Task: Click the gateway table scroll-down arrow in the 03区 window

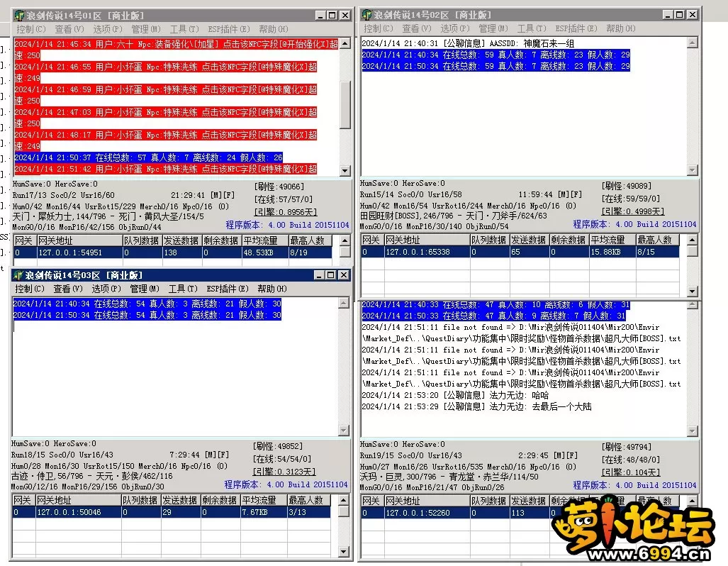Action: click(344, 552)
